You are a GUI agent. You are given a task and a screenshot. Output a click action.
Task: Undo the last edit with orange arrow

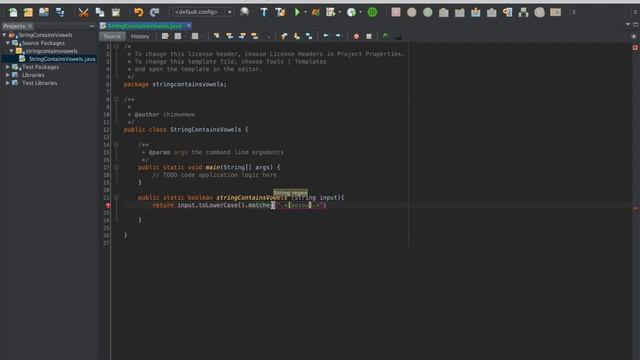click(138, 12)
